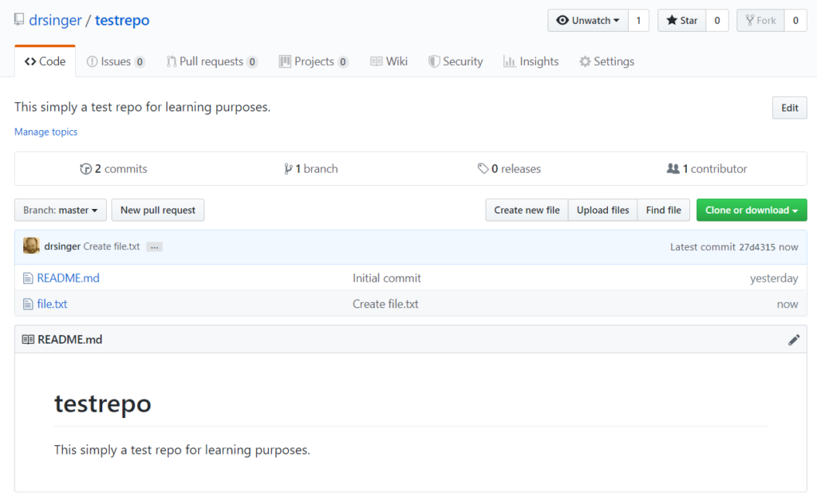817x504 pixels.
Task: Click the Edit button for the description
Action: pyautogui.click(x=788, y=107)
